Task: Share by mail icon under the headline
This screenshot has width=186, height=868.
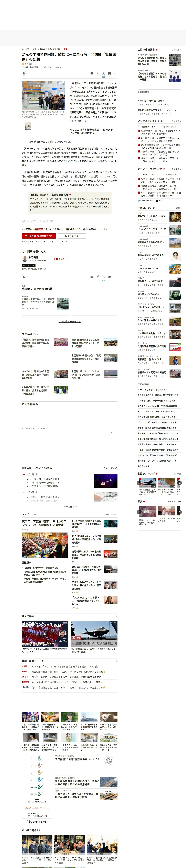Action: [92, 73]
